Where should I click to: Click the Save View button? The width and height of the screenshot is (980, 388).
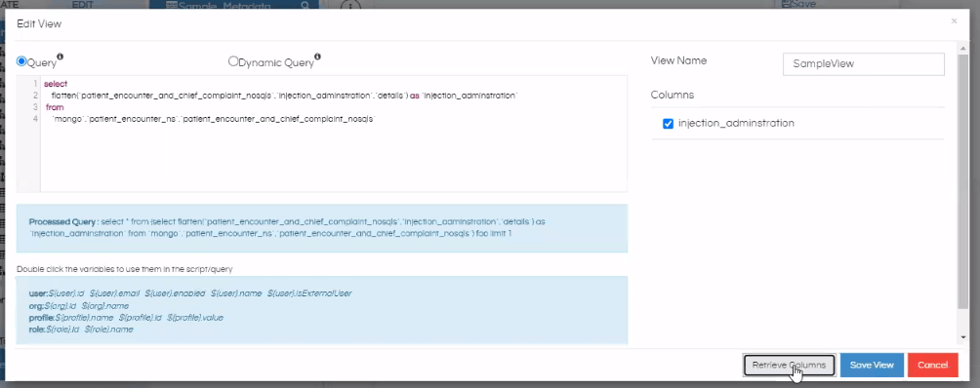[x=872, y=365]
